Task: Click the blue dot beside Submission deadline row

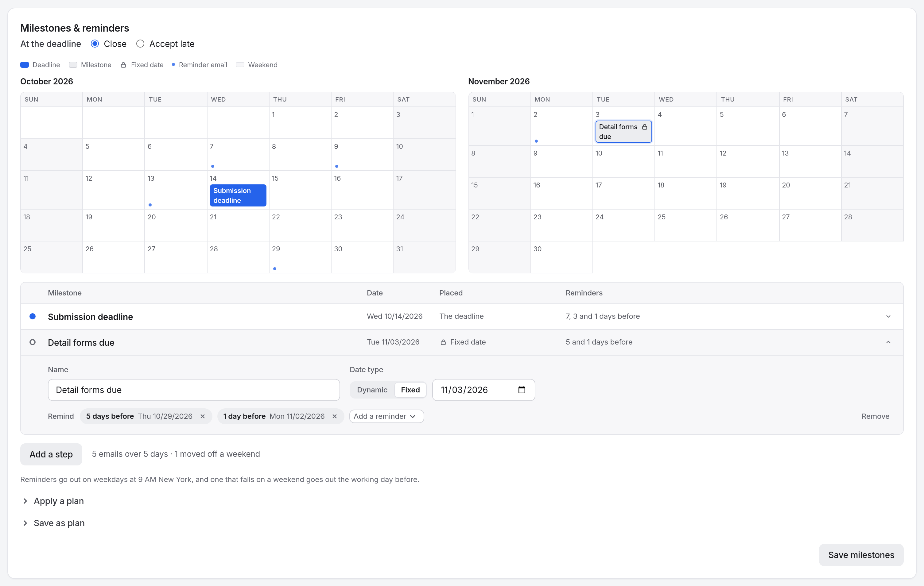Action: [x=33, y=316]
